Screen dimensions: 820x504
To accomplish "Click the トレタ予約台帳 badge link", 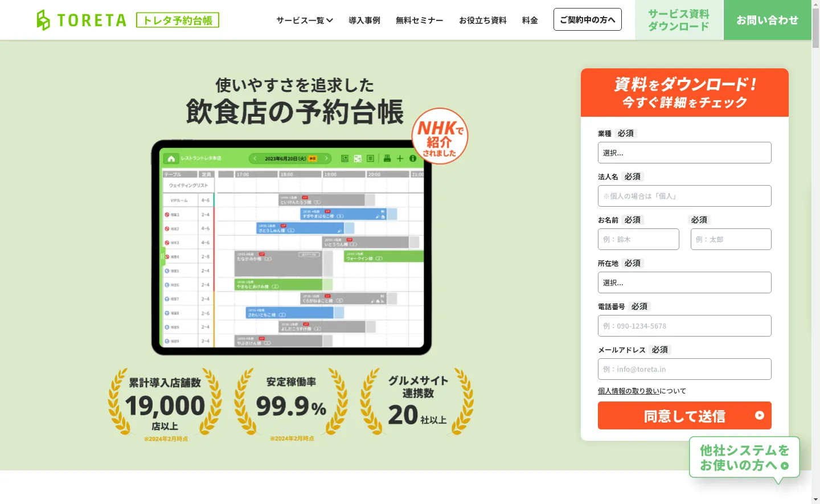I will click(x=178, y=21).
